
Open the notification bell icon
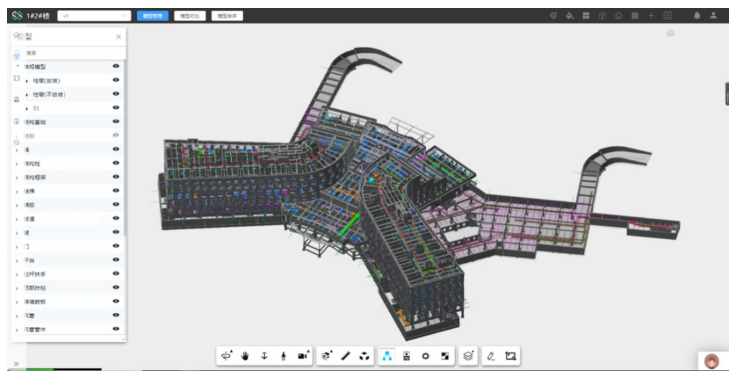click(x=697, y=16)
